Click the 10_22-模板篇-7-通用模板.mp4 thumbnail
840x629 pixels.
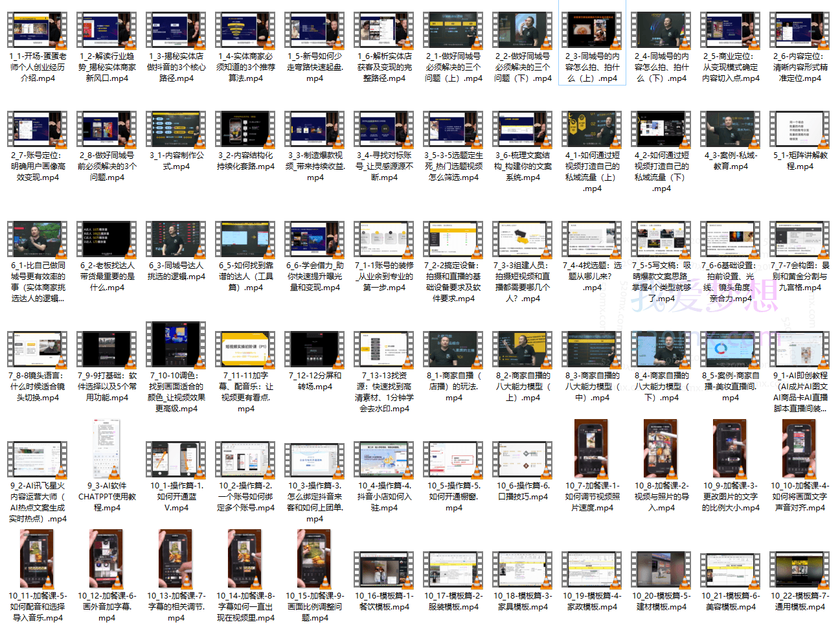click(800, 570)
